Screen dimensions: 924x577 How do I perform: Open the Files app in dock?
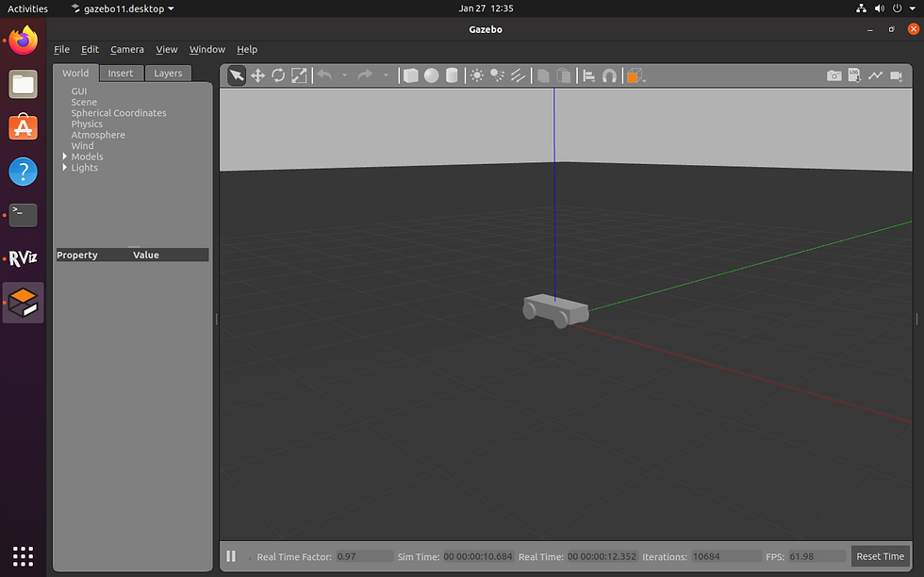click(23, 84)
